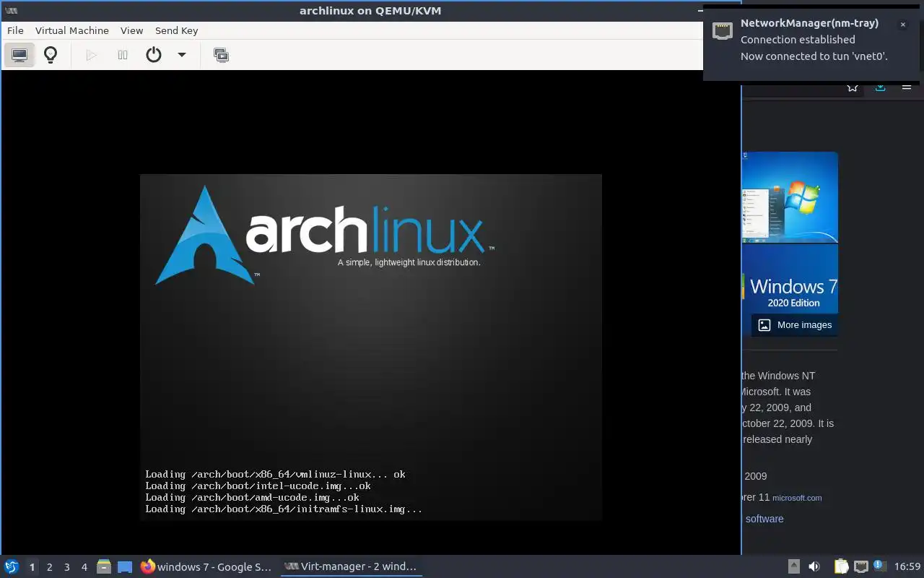924x578 pixels.
Task: Click the Virt-manager taskbar entry
Action: 351,566
